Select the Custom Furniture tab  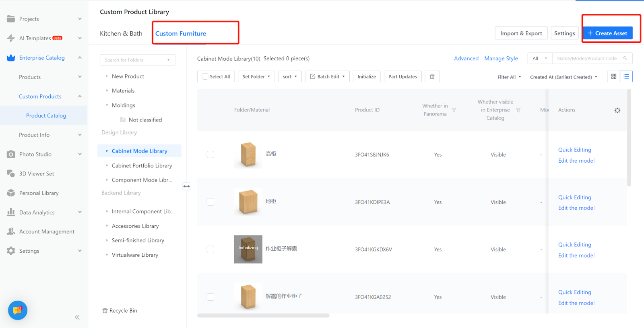tap(181, 33)
